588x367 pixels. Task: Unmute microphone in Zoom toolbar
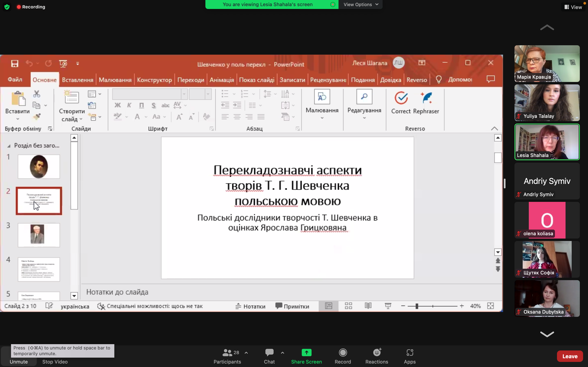tap(19, 361)
